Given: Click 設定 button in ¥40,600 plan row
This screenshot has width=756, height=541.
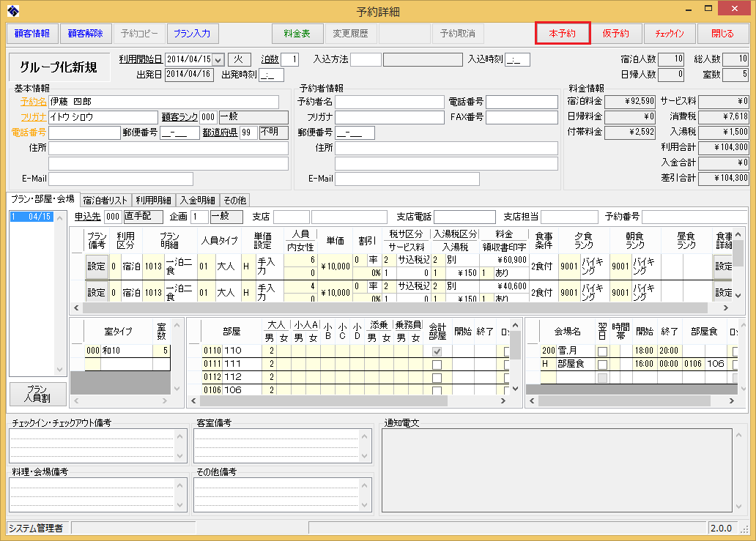Looking at the screenshot, I should pos(96,292).
